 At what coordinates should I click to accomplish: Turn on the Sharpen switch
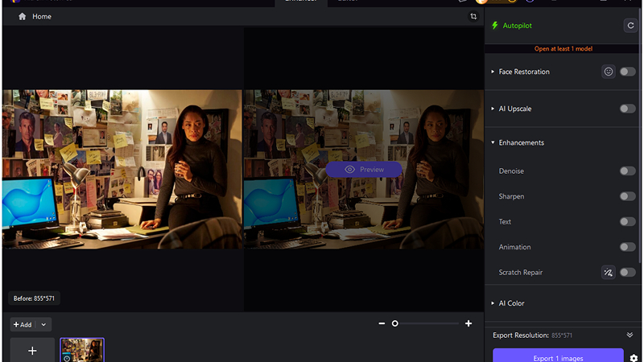[627, 196]
